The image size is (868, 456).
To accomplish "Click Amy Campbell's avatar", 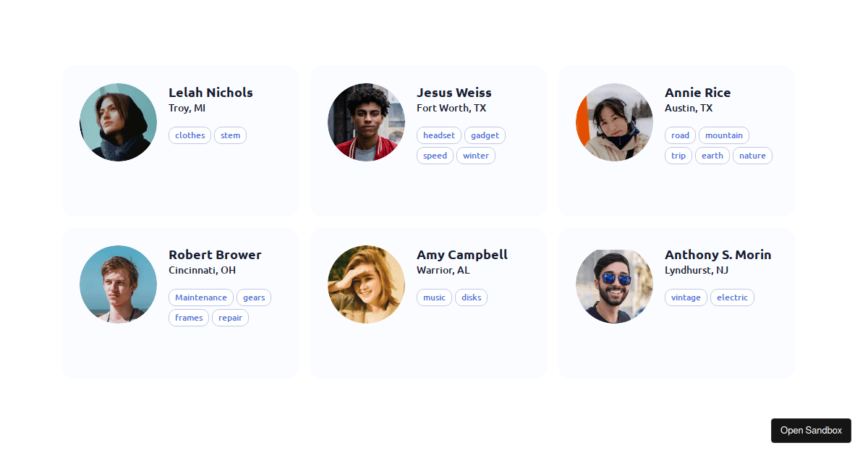I will tap(366, 284).
